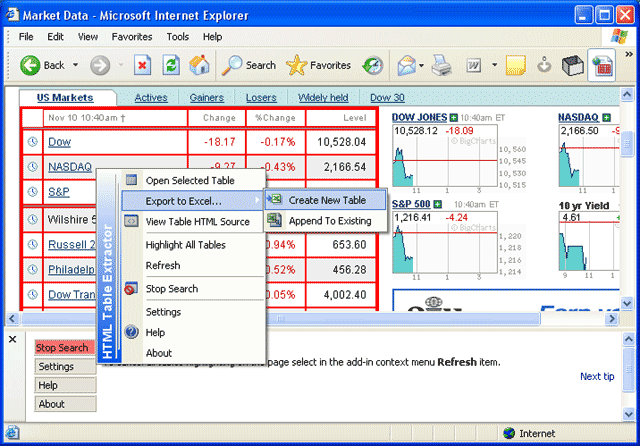Click the Back navigation arrow icon
The width and height of the screenshot is (640, 446).
(29, 65)
